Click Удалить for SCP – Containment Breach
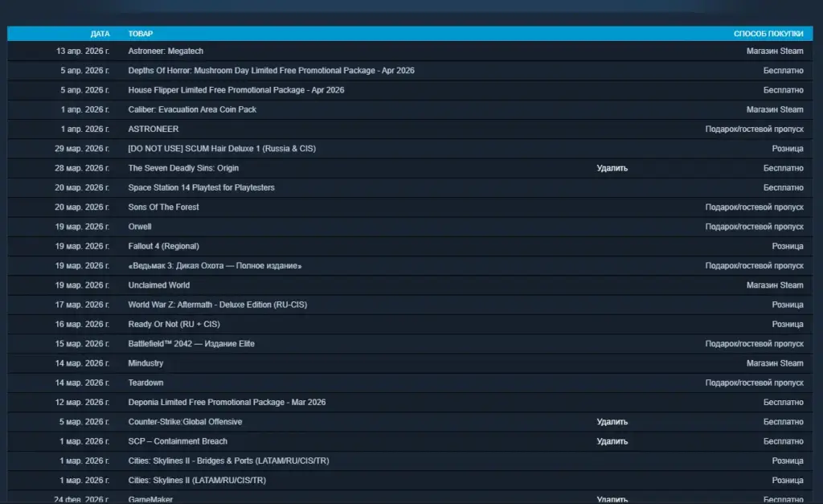823x504 pixels. [x=612, y=441]
